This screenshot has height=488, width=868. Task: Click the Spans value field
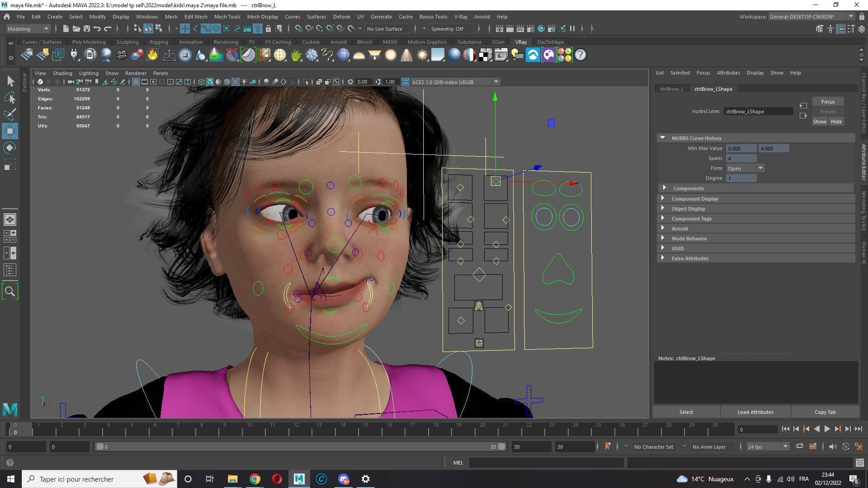pyautogui.click(x=741, y=158)
